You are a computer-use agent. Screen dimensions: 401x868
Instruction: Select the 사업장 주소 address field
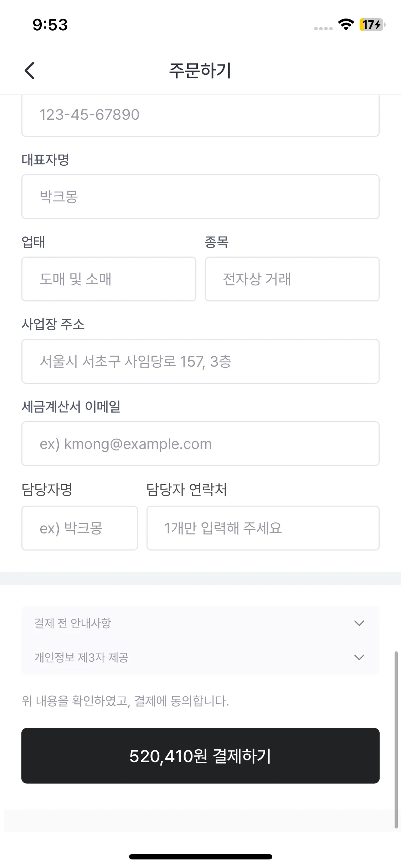pos(200,361)
